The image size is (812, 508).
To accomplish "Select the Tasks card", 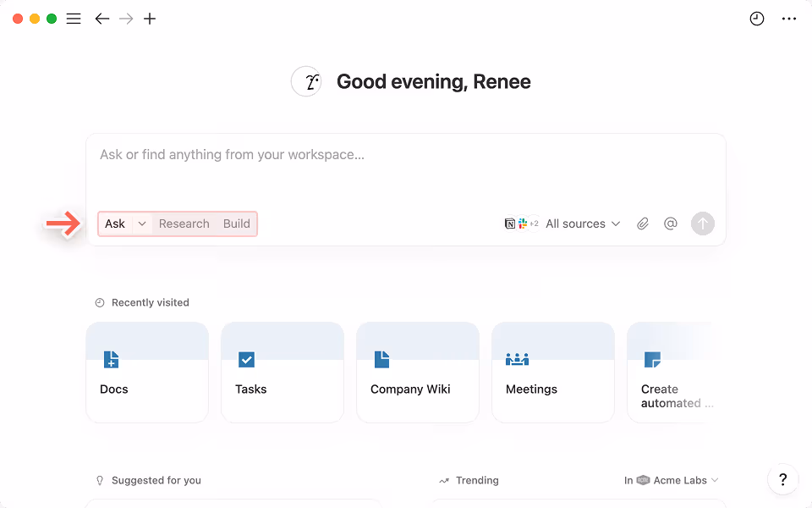I will pyautogui.click(x=282, y=373).
